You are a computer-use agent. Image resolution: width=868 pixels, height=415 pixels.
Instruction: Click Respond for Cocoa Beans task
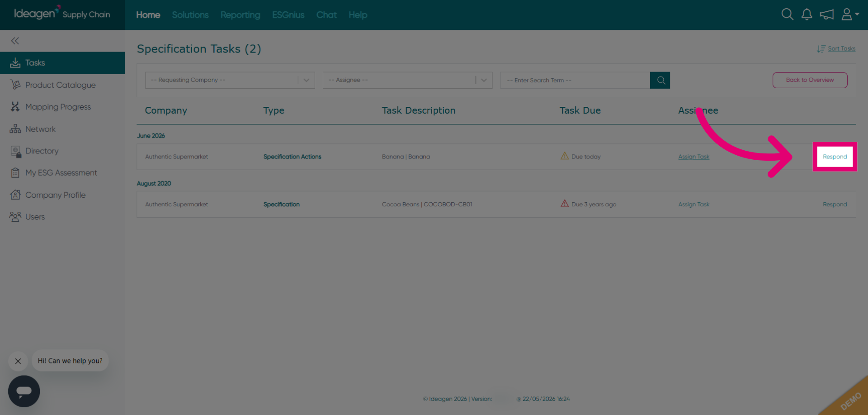(x=835, y=205)
